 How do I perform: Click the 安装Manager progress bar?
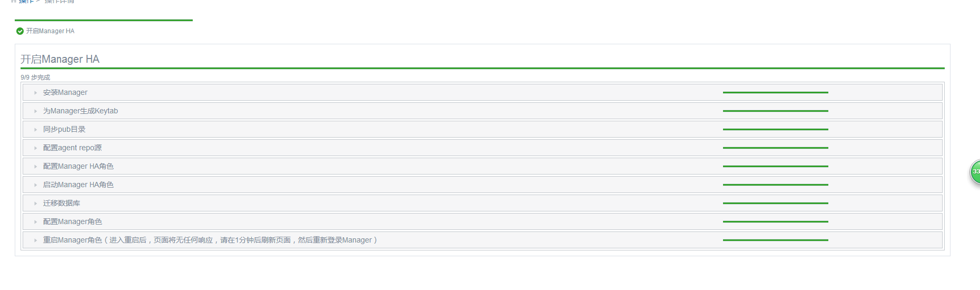775,92
